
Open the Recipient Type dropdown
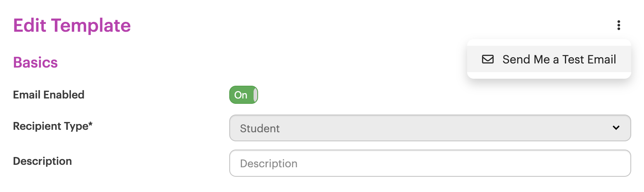coord(430,128)
